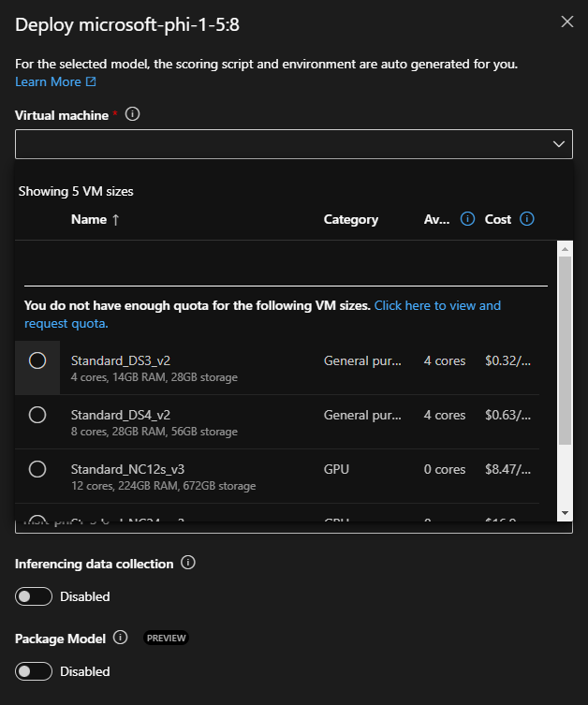This screenshot has width=588, height=705.
Task: Click the Standard_DS3_v2 name text
Action: pyautogui.click(x=121, y=360)
